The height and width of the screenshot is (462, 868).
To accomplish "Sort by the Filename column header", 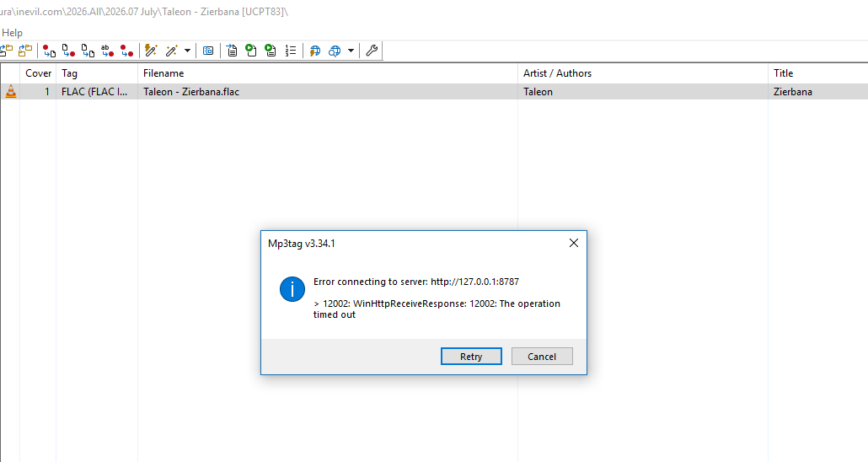I will point(328,73).
